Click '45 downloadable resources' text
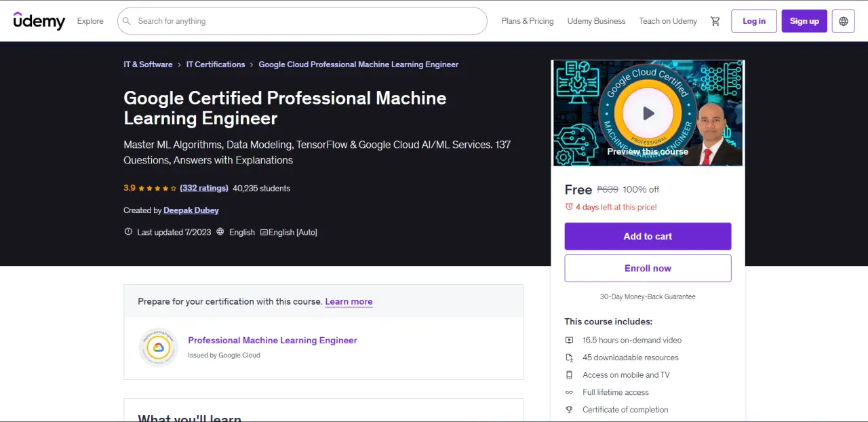868x422 pixels. (x=631, y=358)
